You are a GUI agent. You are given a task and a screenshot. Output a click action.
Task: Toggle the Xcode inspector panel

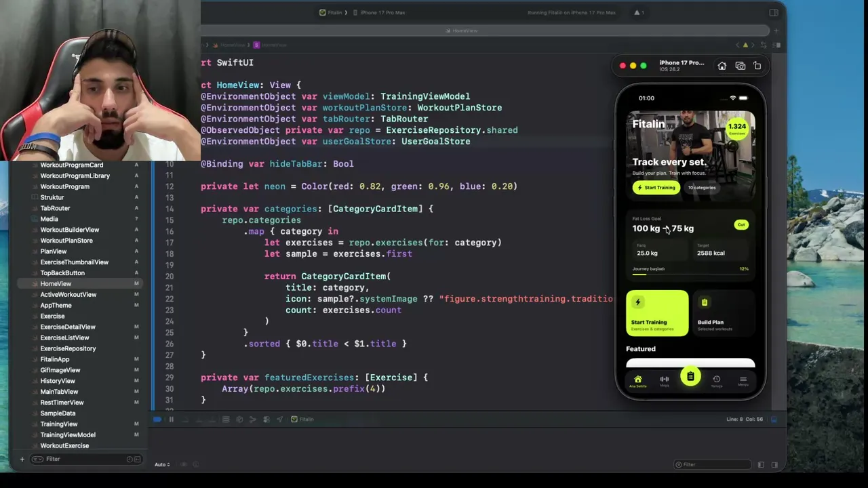774,12
